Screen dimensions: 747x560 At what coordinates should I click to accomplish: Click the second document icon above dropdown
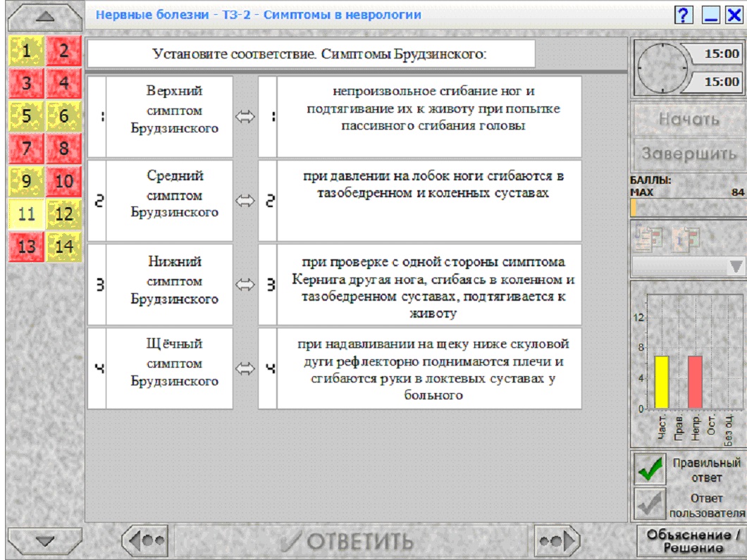(x=686, y=238)
